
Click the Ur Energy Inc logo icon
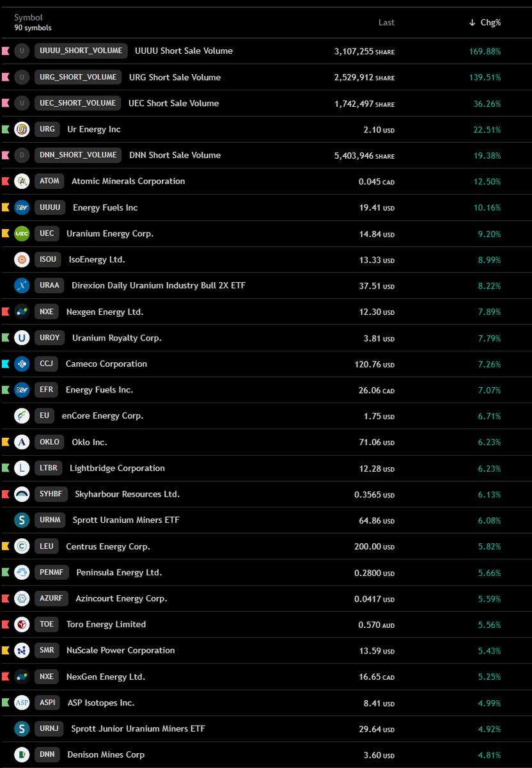[22, 129]
